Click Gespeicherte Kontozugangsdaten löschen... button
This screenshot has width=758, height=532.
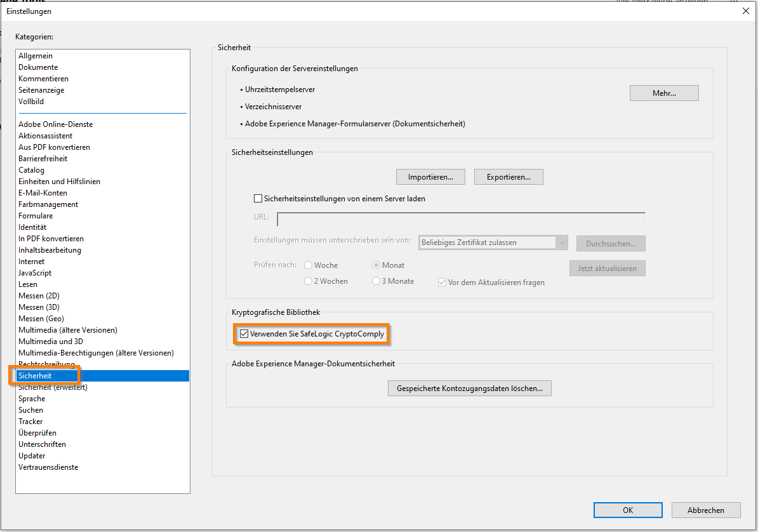coord(469,389)
